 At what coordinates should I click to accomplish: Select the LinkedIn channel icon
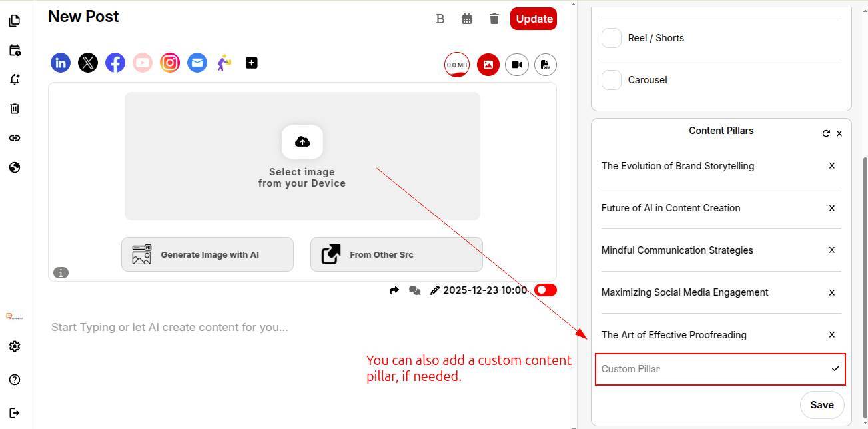pyautogui.click(x=61, y=63)
